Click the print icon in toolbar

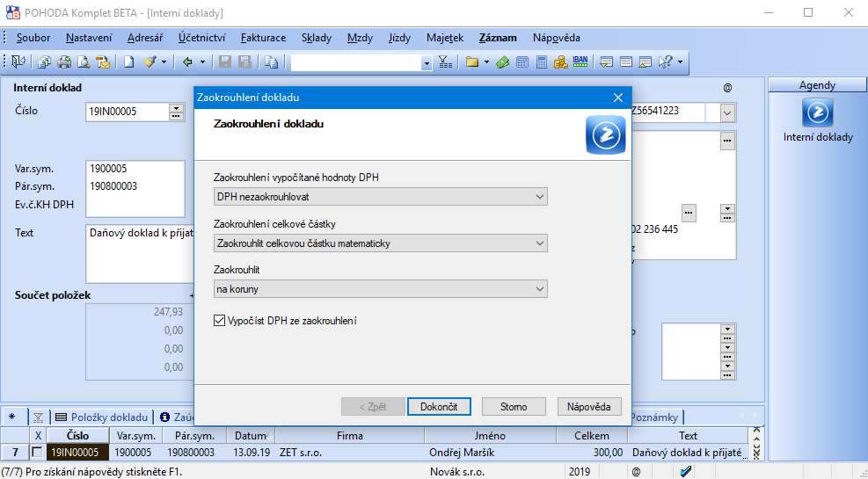64,62
